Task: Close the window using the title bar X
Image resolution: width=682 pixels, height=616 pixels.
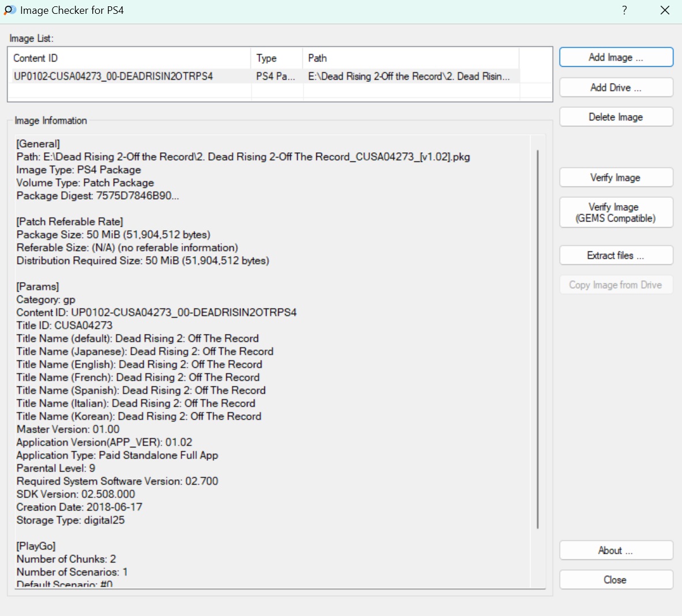Action: coord(665,10)
